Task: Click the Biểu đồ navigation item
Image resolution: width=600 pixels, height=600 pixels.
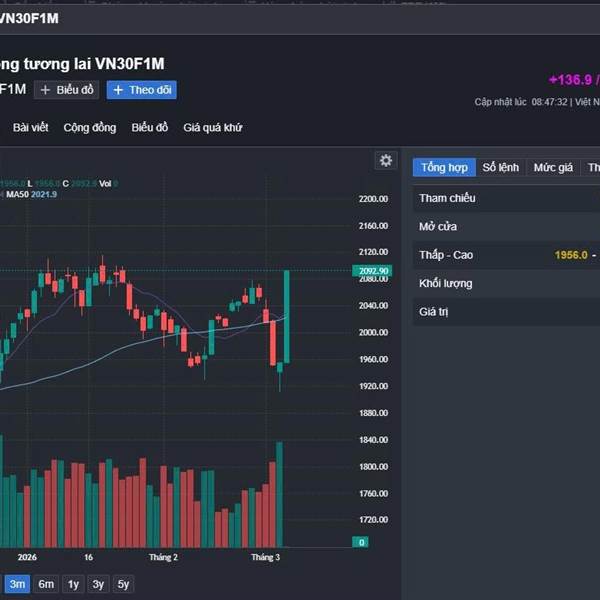Action: click(x=149, y=127)
